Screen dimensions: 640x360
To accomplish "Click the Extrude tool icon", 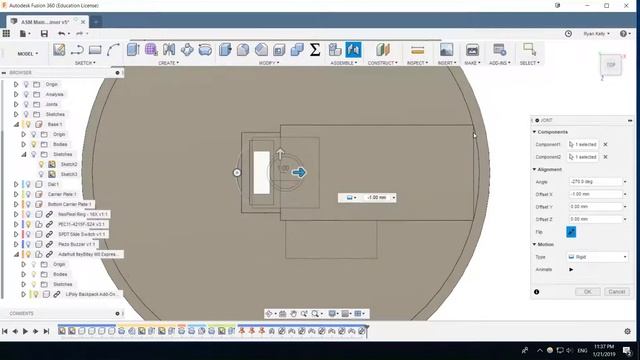I will point(133,50).
